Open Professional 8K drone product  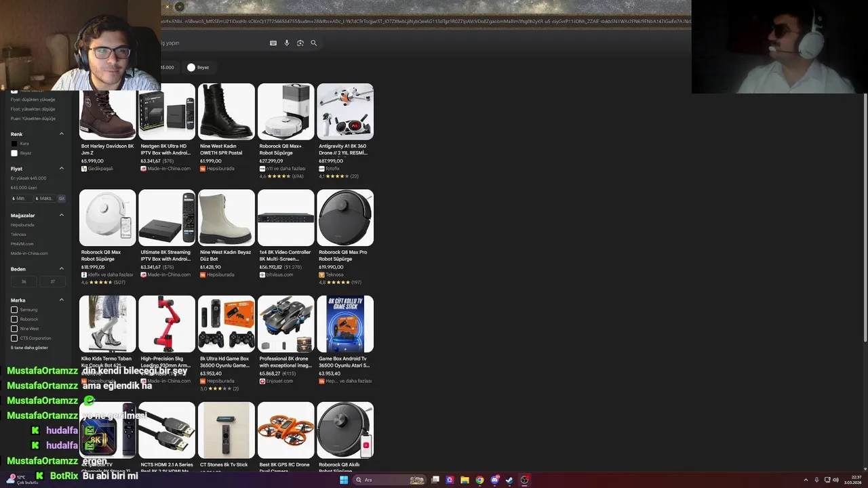pos(286,340)
